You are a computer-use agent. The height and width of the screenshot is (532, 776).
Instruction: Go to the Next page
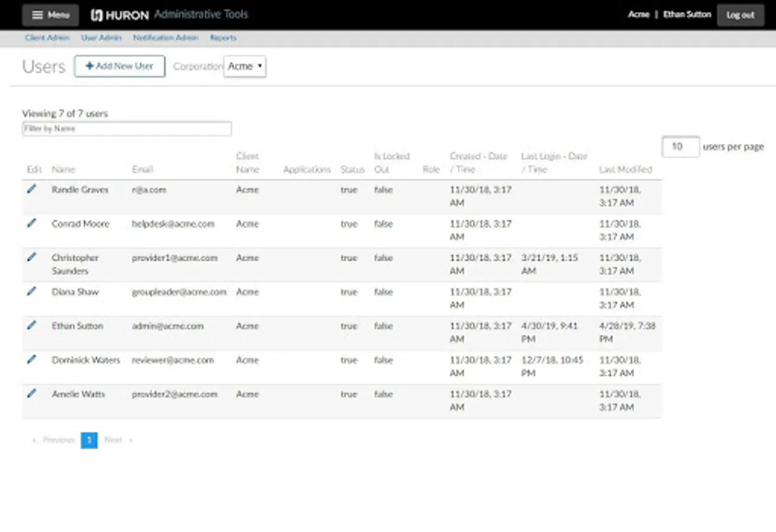118,440
